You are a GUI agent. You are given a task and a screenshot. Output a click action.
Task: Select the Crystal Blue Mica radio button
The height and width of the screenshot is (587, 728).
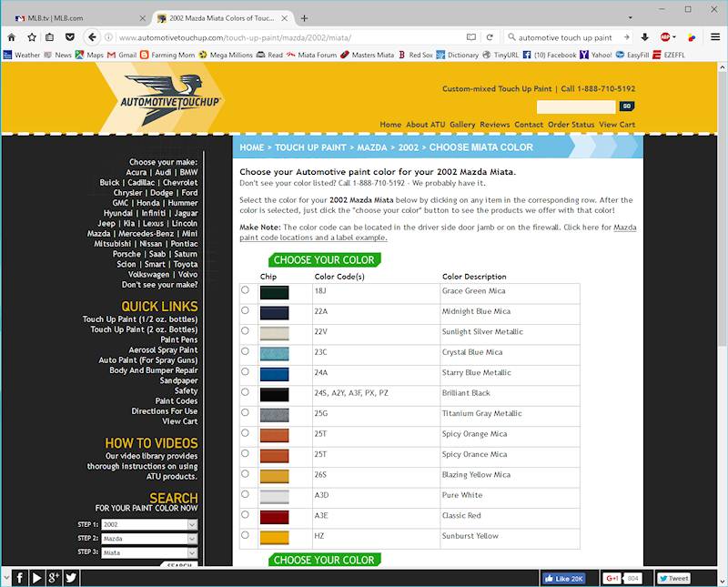pos(245,351)
